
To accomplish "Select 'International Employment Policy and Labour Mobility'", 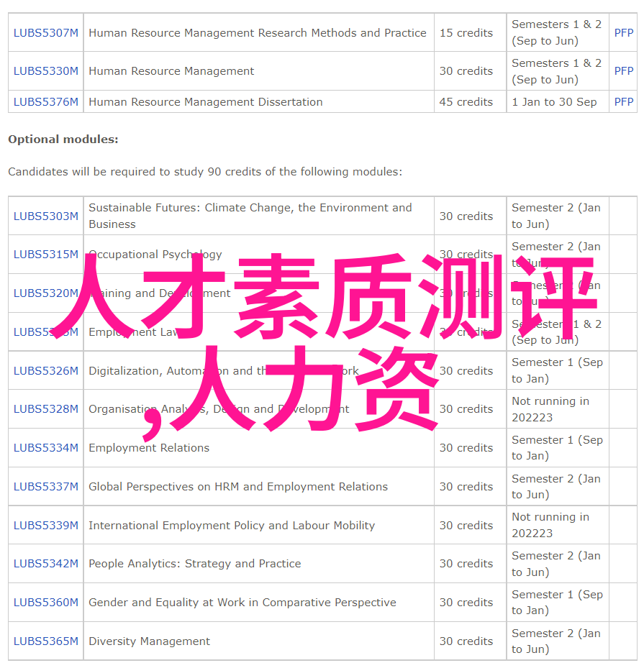I will pos(232,525).
